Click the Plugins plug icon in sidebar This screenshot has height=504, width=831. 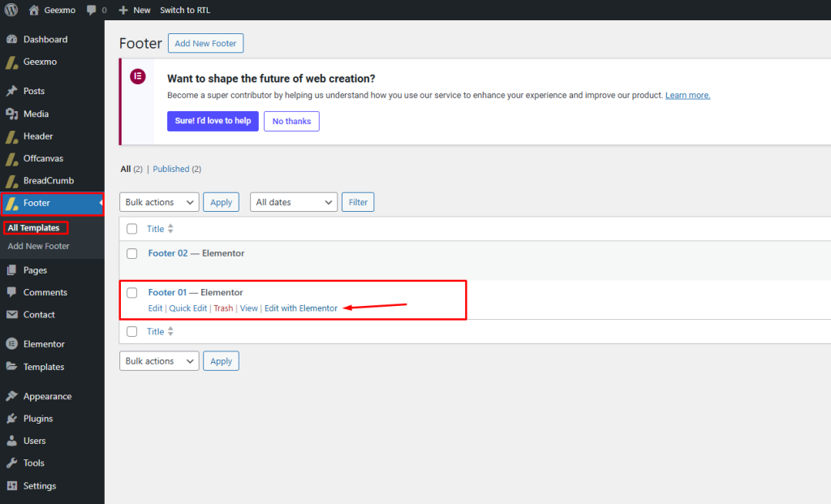(x=11, y=419)
